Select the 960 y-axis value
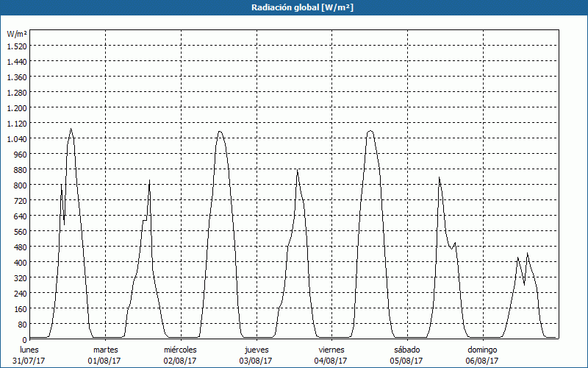Screen dimensions: 588x368 click(21, 155)
